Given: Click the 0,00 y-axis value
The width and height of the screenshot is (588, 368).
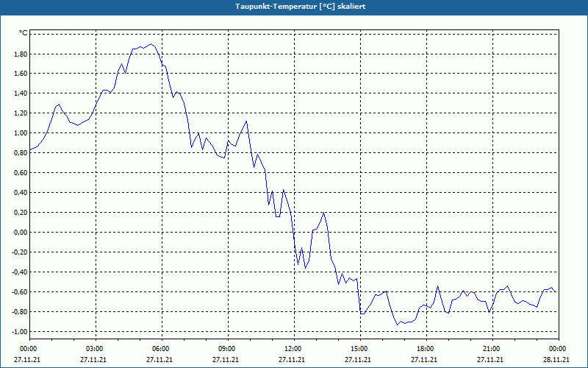Looking at the screenshot, I should coord(21,233).
